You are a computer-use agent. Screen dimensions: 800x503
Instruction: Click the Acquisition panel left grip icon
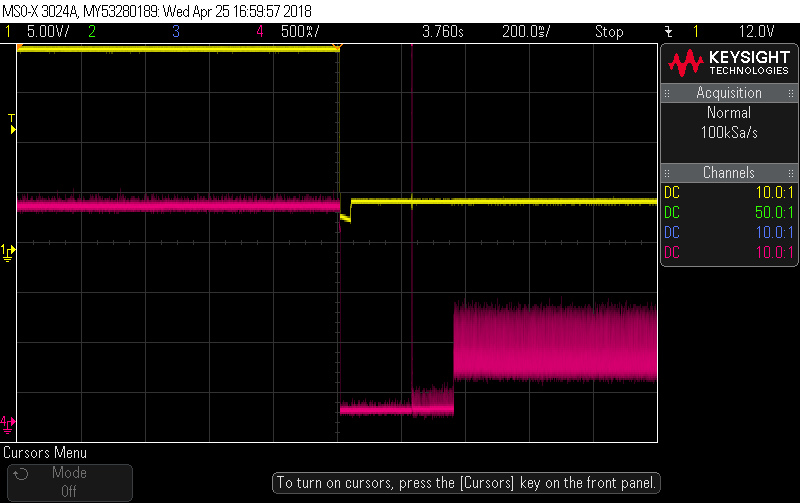click(667, 93)
